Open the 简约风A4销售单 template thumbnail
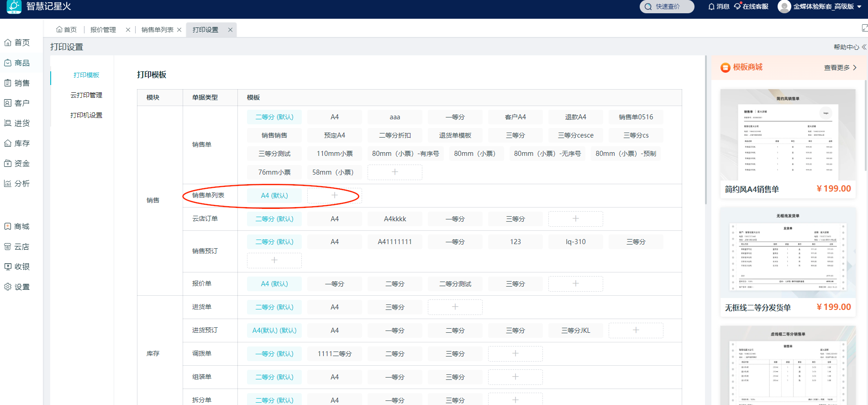868x405 pixels. click(788, 135)
